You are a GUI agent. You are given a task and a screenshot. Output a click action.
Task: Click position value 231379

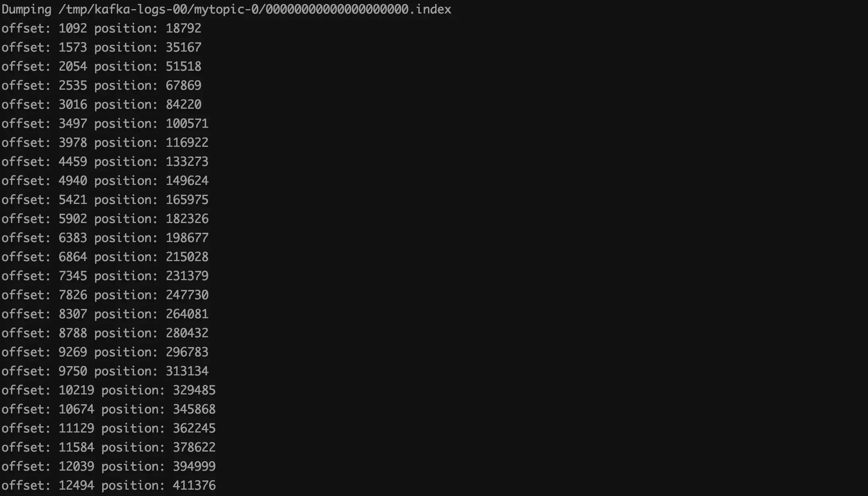point(187,276)
